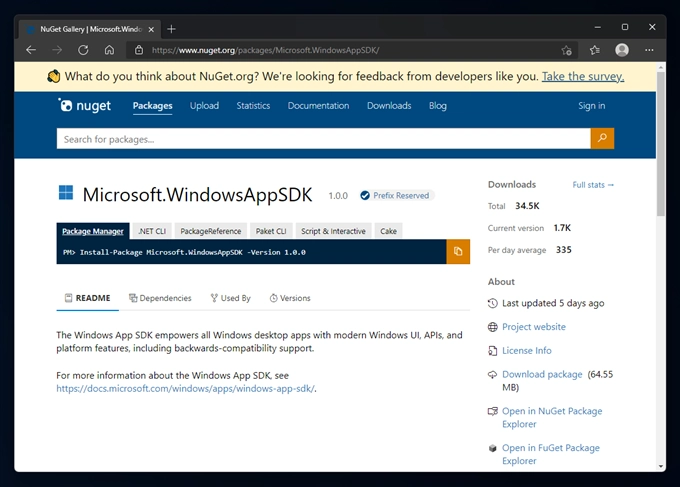Image resolution: width=680 pixels, height=487 pixels.
Task: Open the Downloads nav link
Action: coord(389,106)
